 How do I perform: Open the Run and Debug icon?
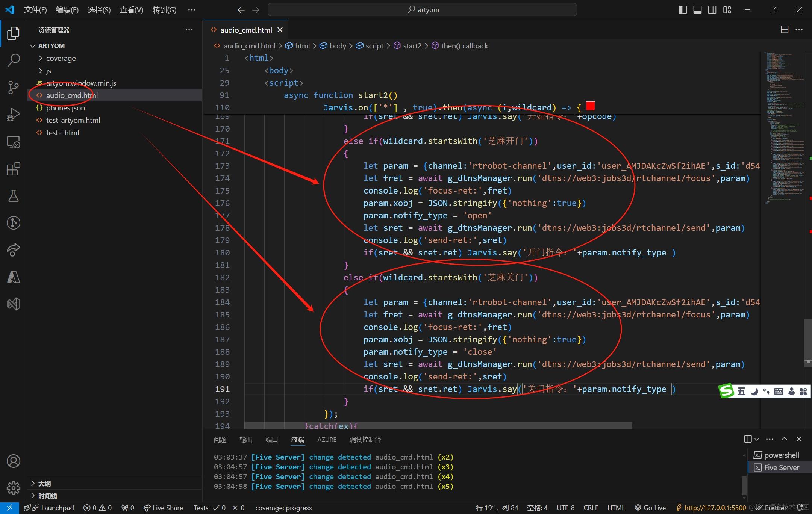[14, 113]
